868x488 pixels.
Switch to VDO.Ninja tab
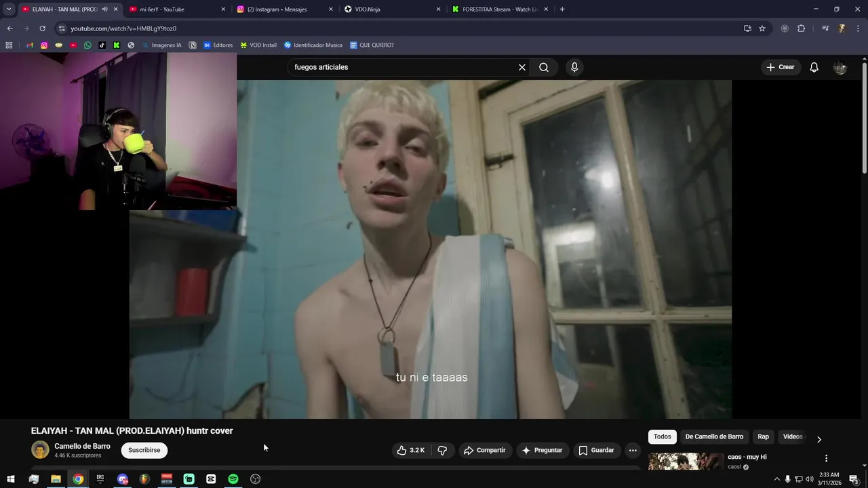point(393,9)
